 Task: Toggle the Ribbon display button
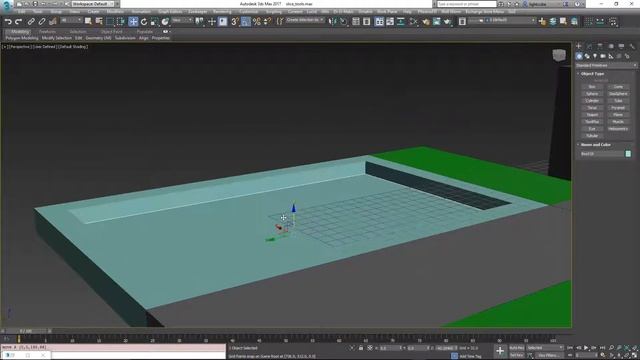(379, 22)
